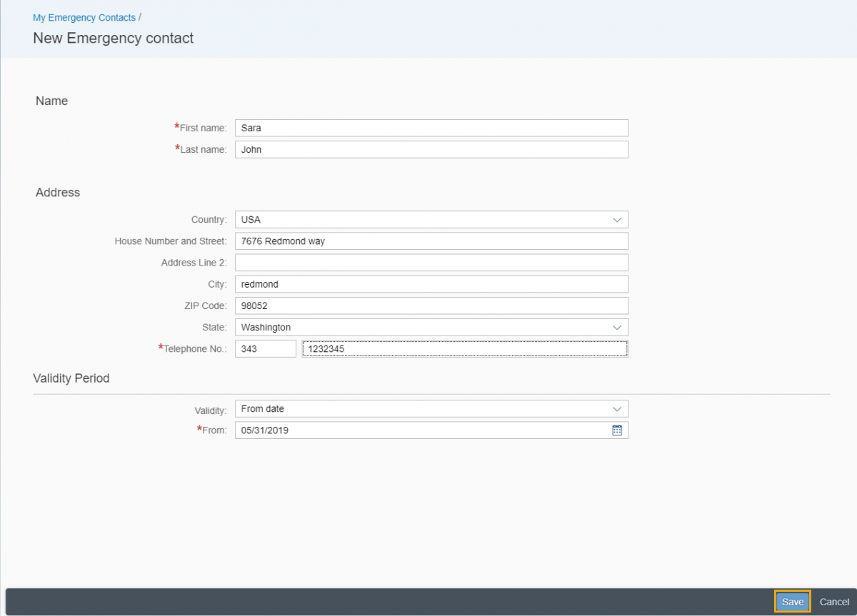Viewport: 857px width, 616px height.
Task: Click the Last name field containing John
Action: click(431, 150)
